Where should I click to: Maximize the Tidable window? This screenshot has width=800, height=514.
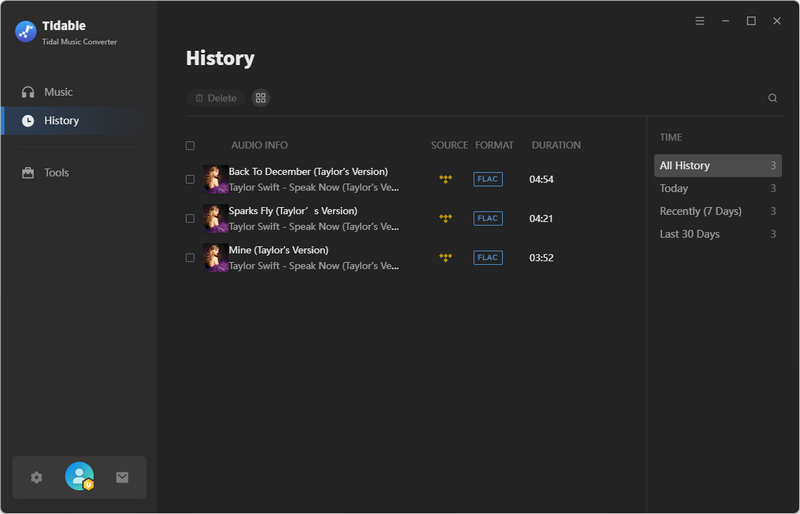pyautogui.click(x=751, y=21)
